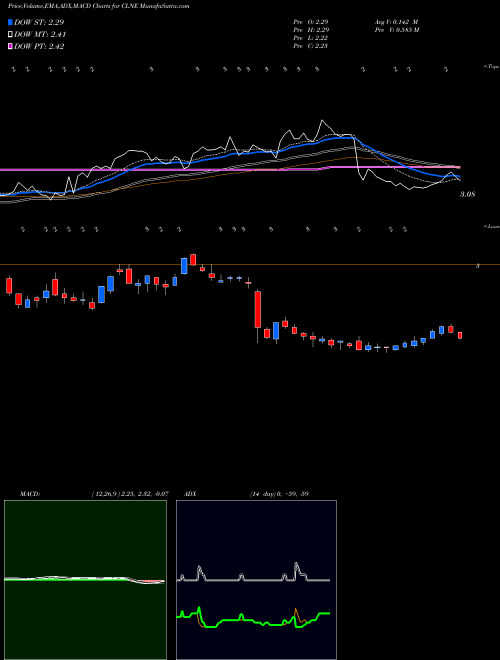The width and height of the screenshot is (500, 660).
Task: Click the '<Lows' marker label
Action: (491, 226)
